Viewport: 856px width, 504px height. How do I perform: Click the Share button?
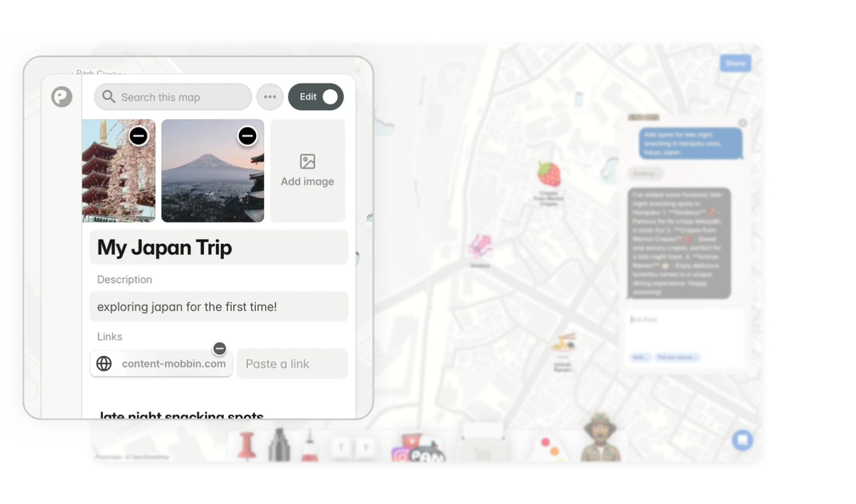tap(734, 63)
